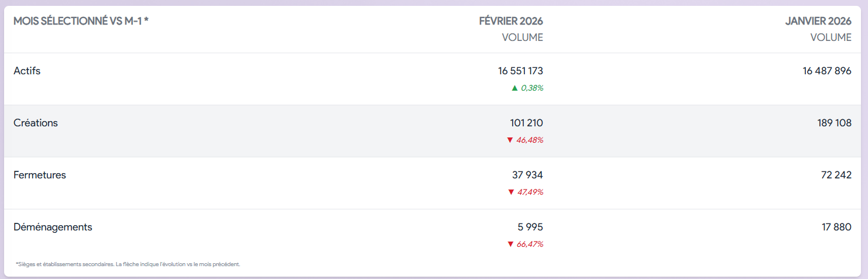868x279 pixels.
Task: Click the Fermetures January value 72 242
Action: coord(836,175)
